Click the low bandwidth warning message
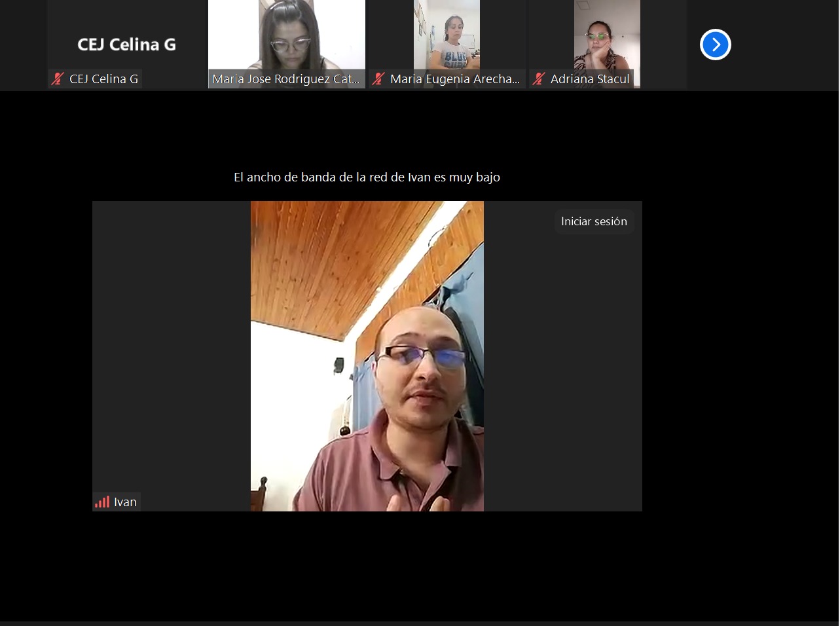Image resolution: width=840 pixels, height=626 pixels. coord(367,177)
